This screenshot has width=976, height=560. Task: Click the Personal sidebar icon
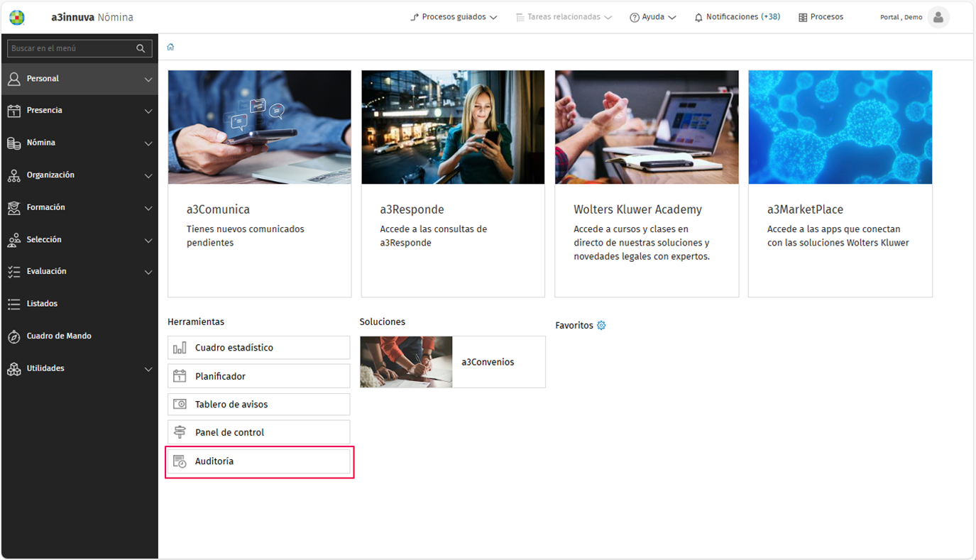[x=14, y=79]
